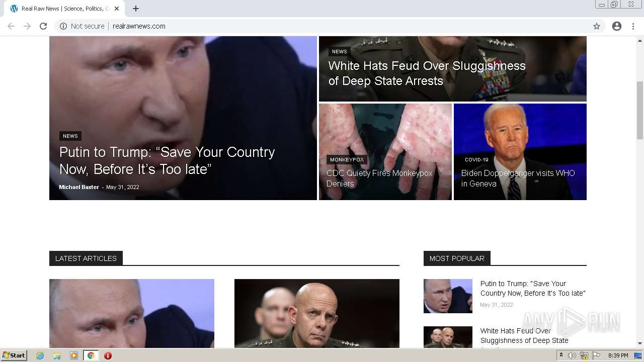644x362 pixels.
Task: Open the taskbar file explorer folder
Action: coord(57,355)
